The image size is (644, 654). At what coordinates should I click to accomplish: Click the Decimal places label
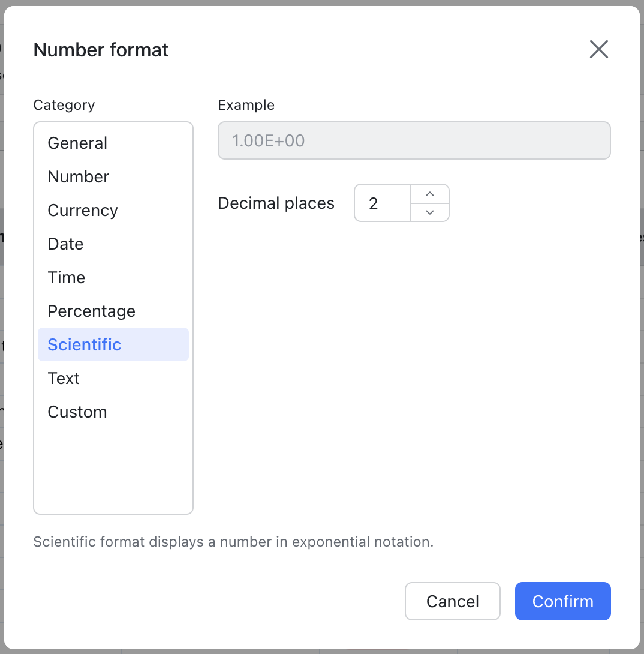[276, 203]
